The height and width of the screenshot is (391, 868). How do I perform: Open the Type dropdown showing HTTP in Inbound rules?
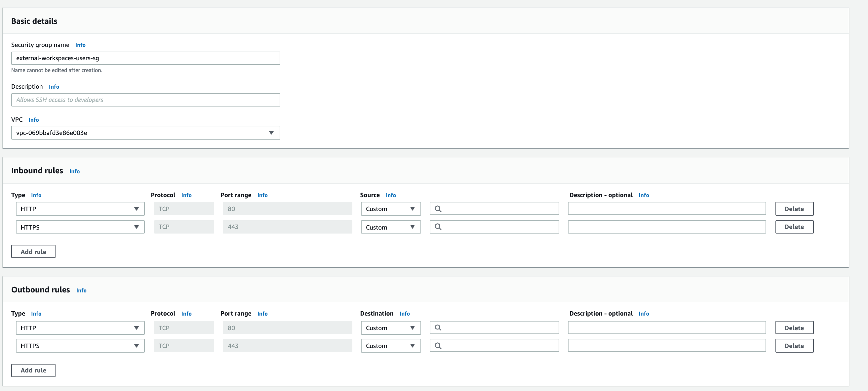80,208
